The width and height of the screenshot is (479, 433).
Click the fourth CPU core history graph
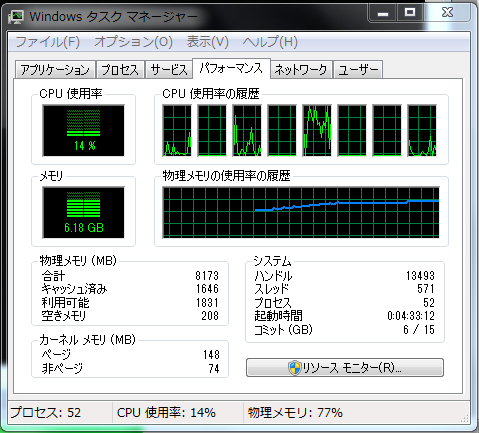tap(282, 130)
